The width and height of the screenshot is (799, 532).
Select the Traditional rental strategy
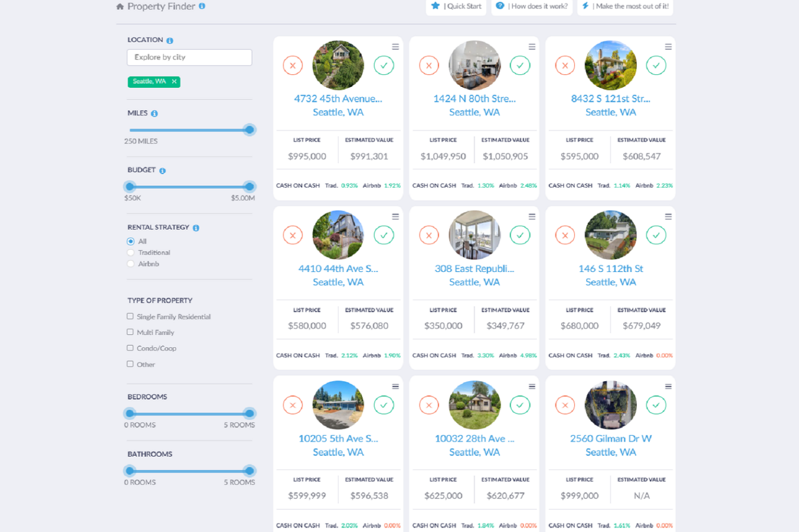tap(131, 252)
